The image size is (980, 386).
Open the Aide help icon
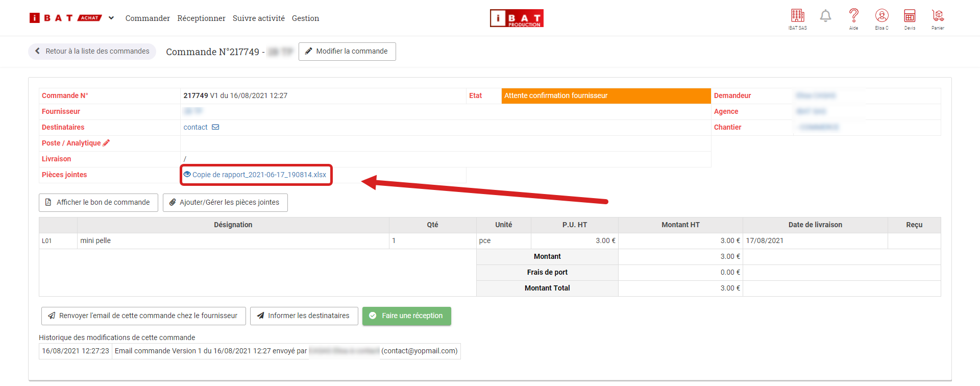(853, 16)
